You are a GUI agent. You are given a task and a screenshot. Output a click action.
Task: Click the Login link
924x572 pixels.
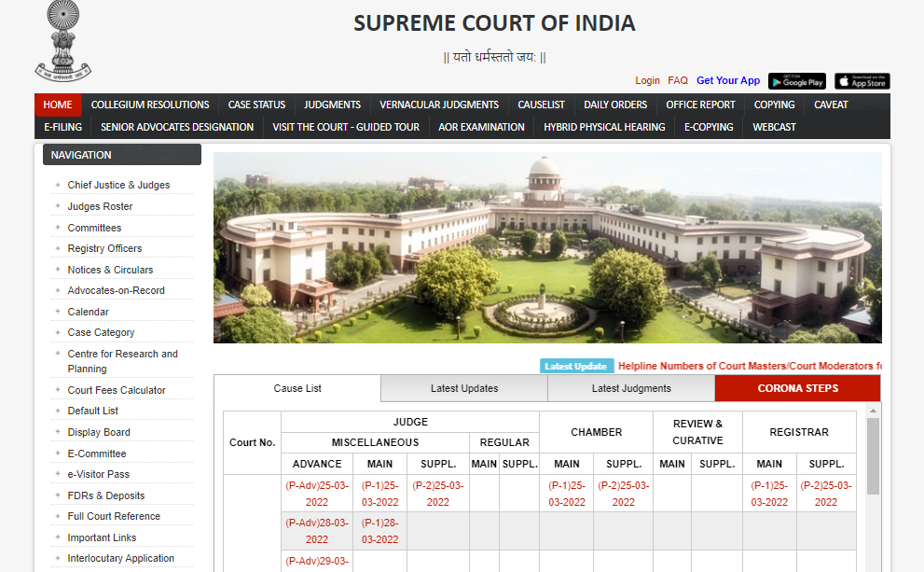click(x=647, y=81)
